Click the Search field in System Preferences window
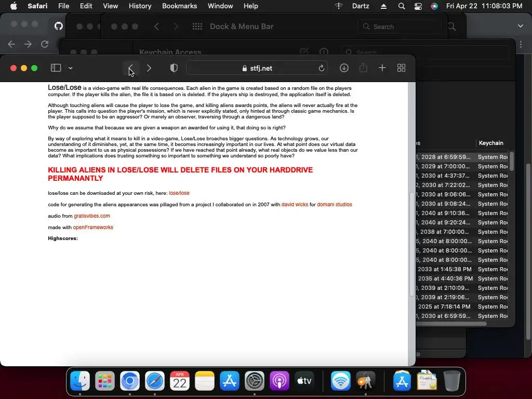This screenshot has width=532, height=399. click(x=400, y=26)
